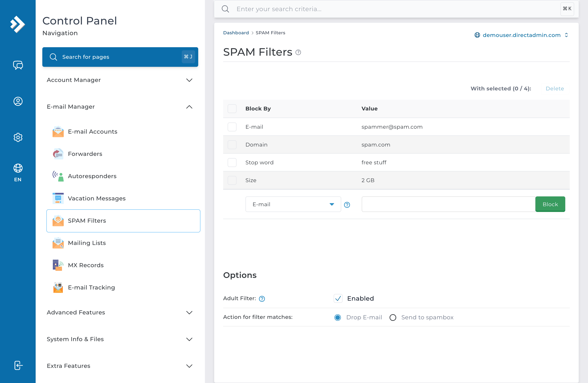
Task: Click the spammer@spam.com value cell
Action: tap(392, 127)
